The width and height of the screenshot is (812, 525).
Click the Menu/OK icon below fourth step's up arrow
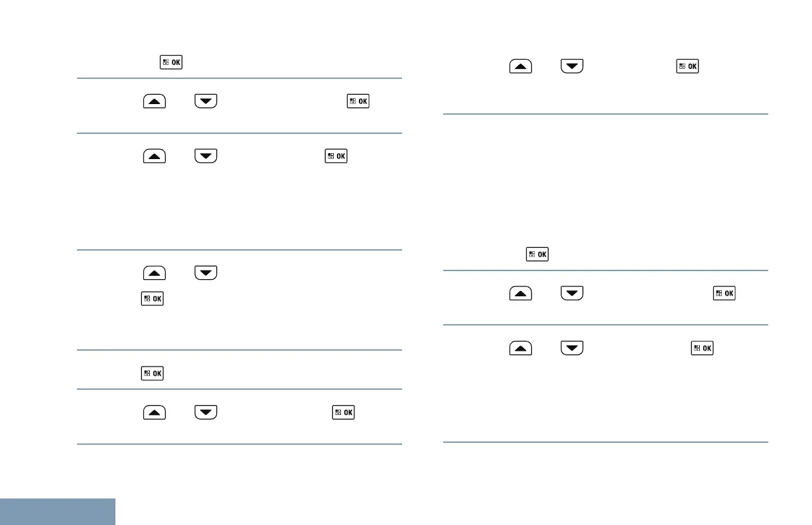click(x=152, y=300)
